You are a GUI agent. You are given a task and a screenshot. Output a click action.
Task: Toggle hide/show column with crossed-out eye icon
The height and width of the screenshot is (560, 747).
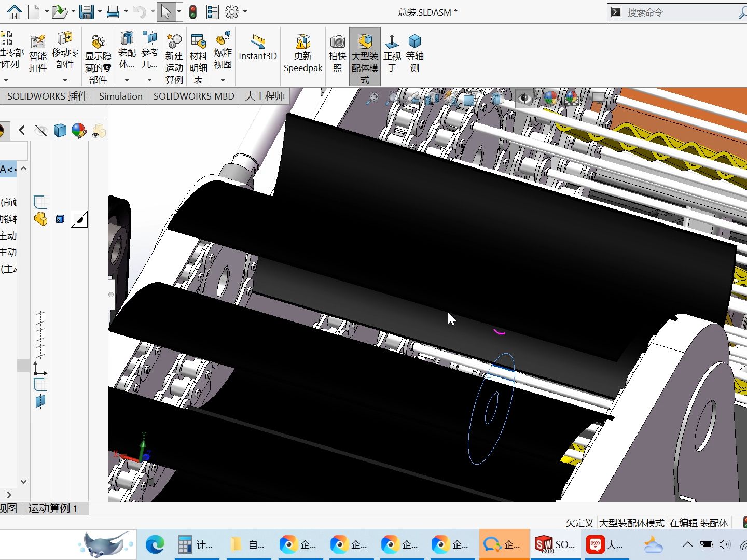coord(41,131)
